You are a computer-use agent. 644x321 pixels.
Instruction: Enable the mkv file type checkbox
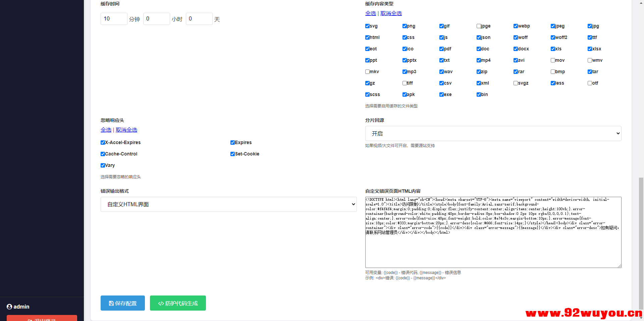[367, 72]
